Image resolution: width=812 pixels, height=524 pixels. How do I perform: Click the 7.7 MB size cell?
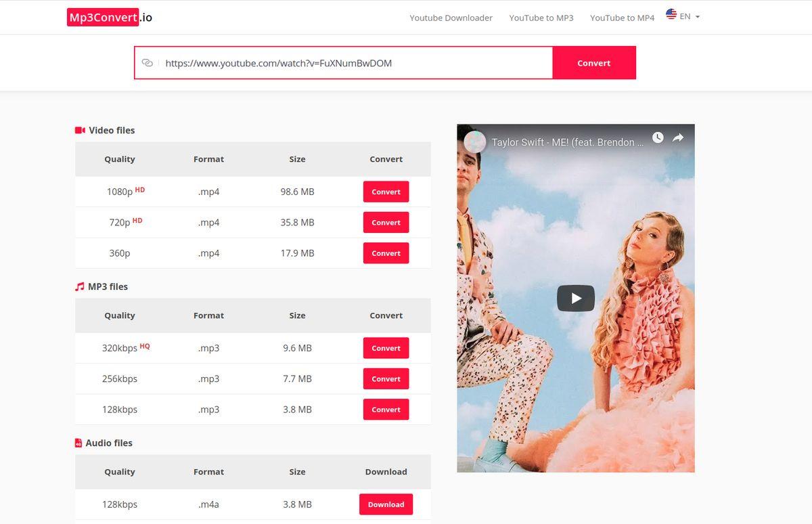298,379
